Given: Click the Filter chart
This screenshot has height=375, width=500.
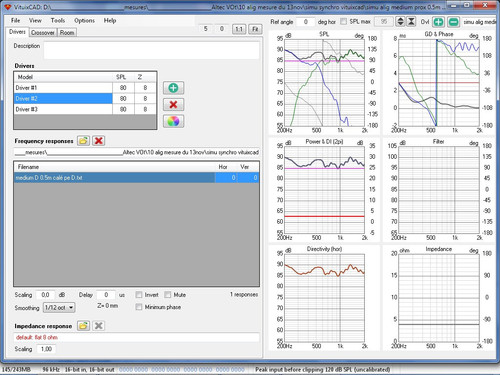Looking at the screenshot, I should [439, 190].
